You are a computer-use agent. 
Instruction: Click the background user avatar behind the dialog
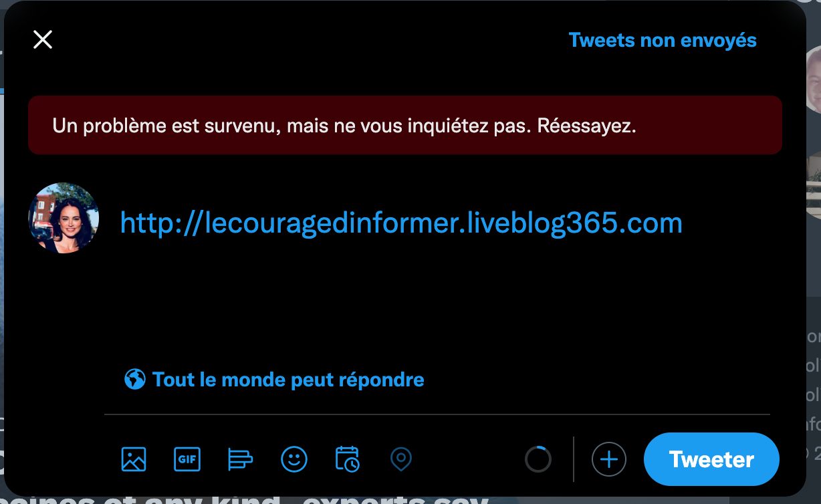point(813,80)
